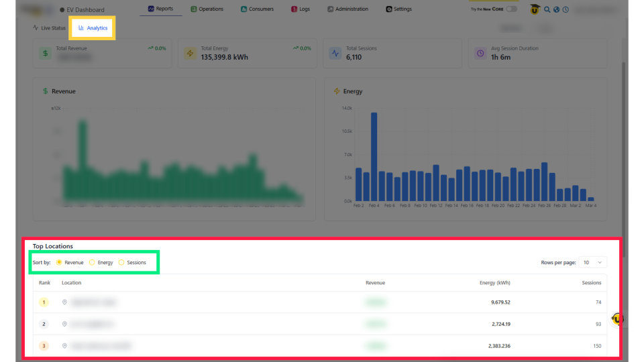Select the Analytics tab
644x362 pixels.
click(93, 28)
